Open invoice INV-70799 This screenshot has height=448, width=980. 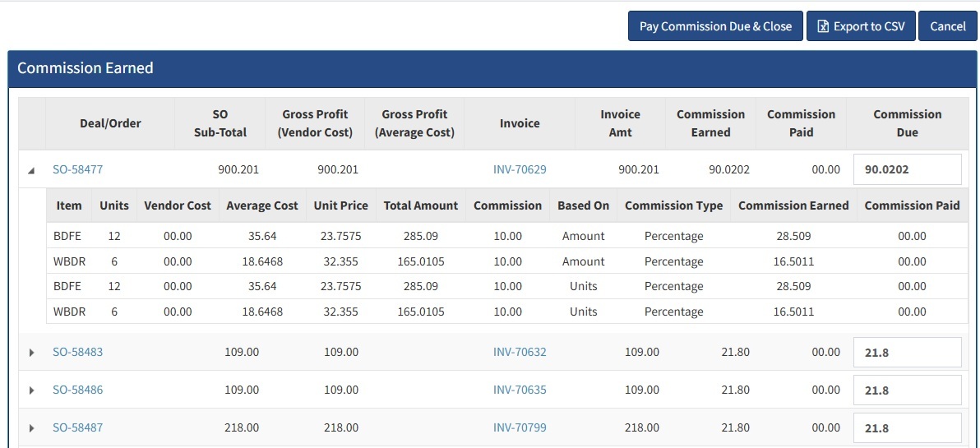click(520, 427)
